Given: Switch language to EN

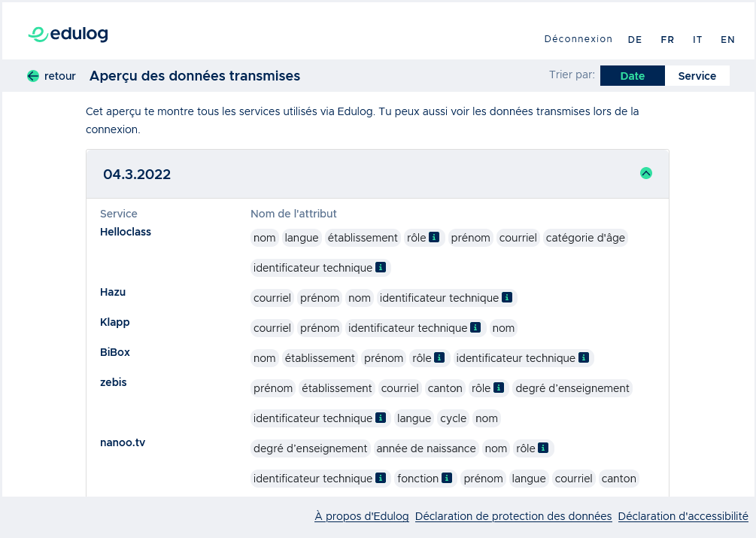Looking at the screenshot, I should click(x=727, y=40).
